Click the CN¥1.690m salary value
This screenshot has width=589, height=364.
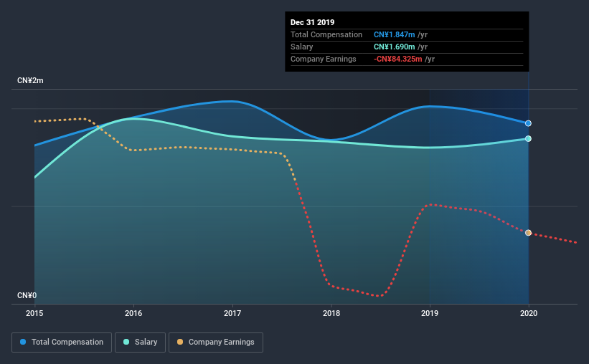tap(394, 47)
